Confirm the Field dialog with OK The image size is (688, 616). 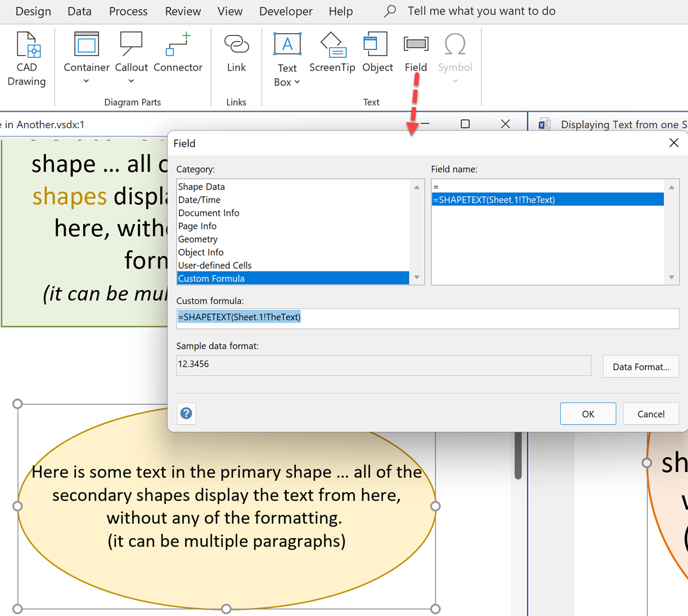[588, 413]
